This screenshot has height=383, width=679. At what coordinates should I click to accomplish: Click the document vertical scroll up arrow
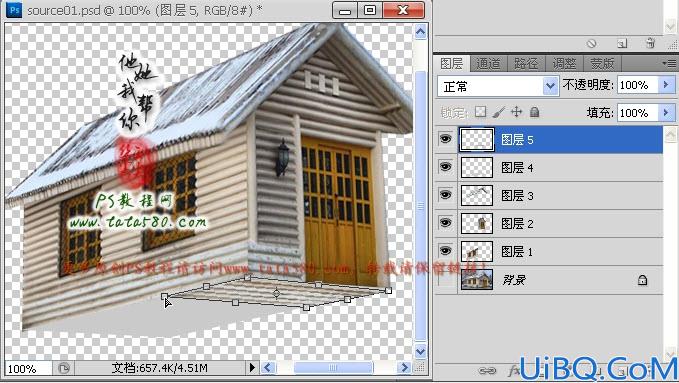pos(420,32)
